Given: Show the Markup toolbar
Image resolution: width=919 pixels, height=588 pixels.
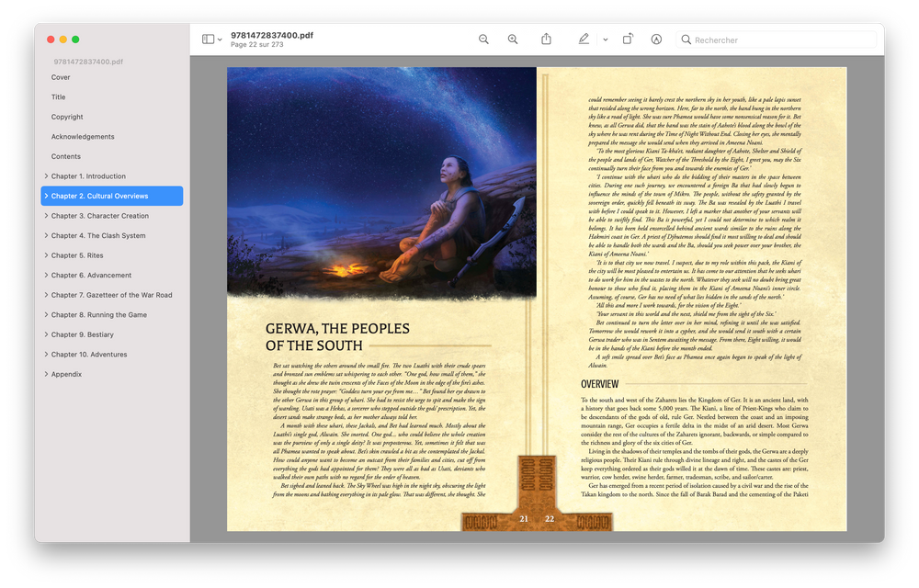Looking at the screenshot, I should click(x=656, y=40).
